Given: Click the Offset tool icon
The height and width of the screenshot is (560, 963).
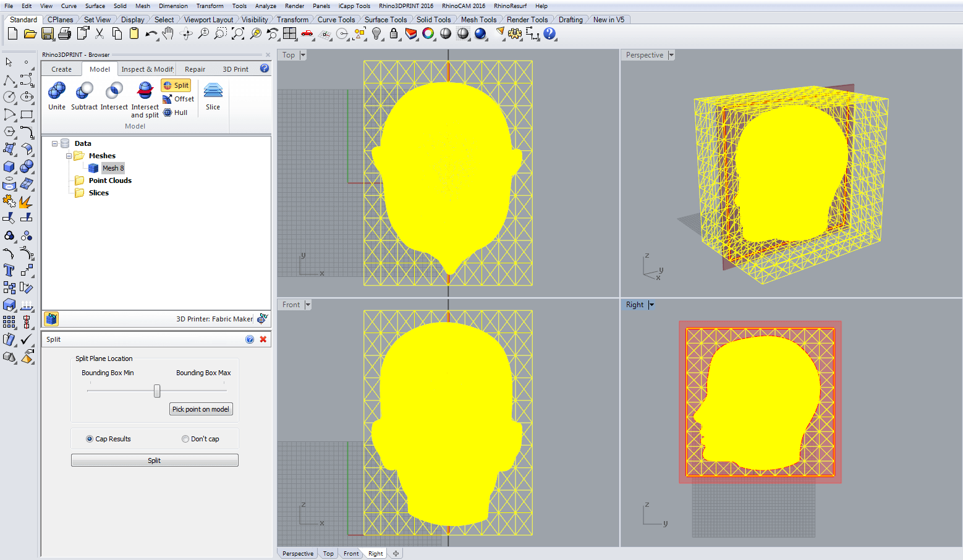Looking at the screenshot, I should 168,99.
